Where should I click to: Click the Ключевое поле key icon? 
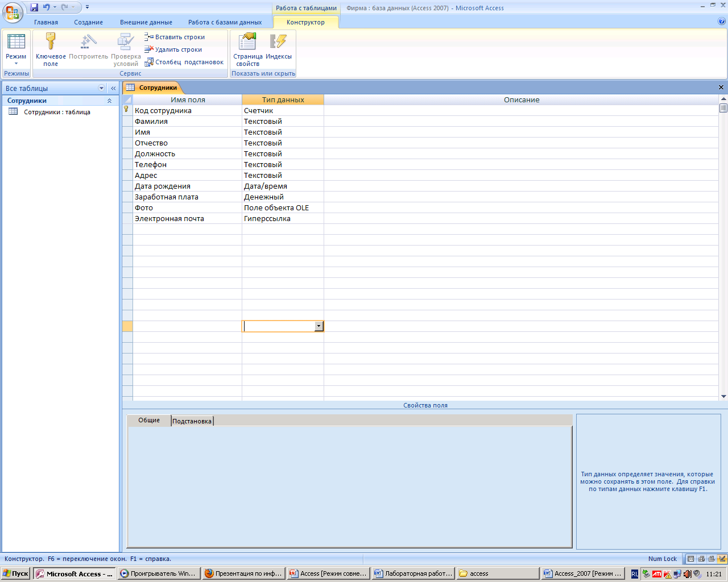(x=51, y=42)
